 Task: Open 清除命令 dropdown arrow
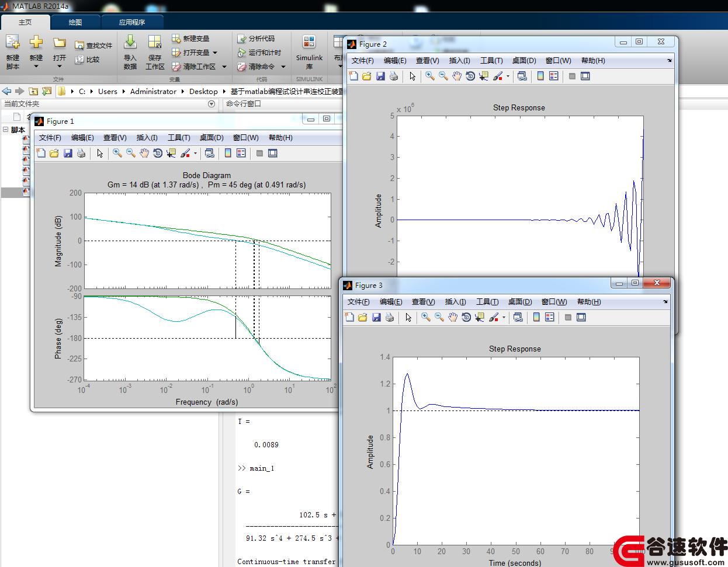(283, 67)
